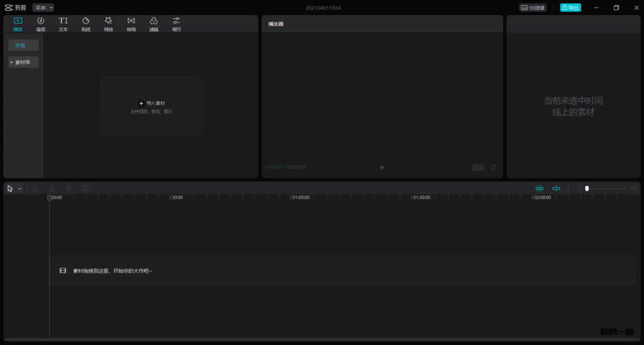
Task: Click the 导出 export button
Action: coord(570,8)
